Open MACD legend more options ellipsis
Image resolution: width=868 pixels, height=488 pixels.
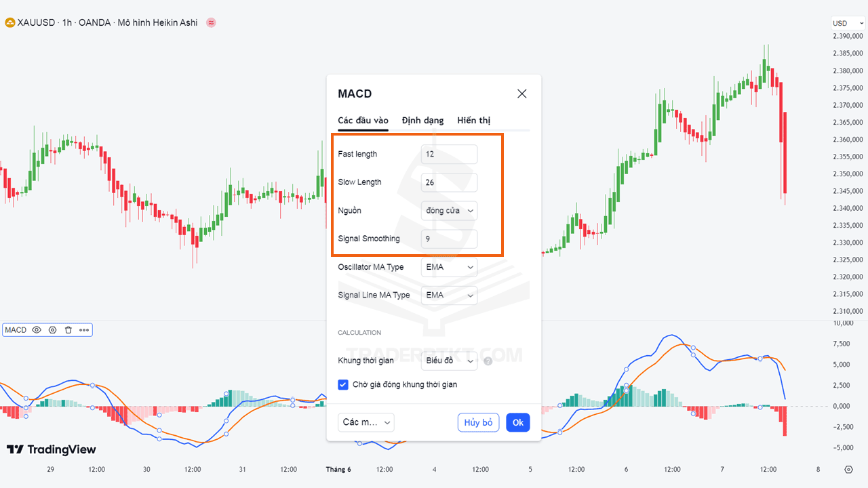point(84,330)
